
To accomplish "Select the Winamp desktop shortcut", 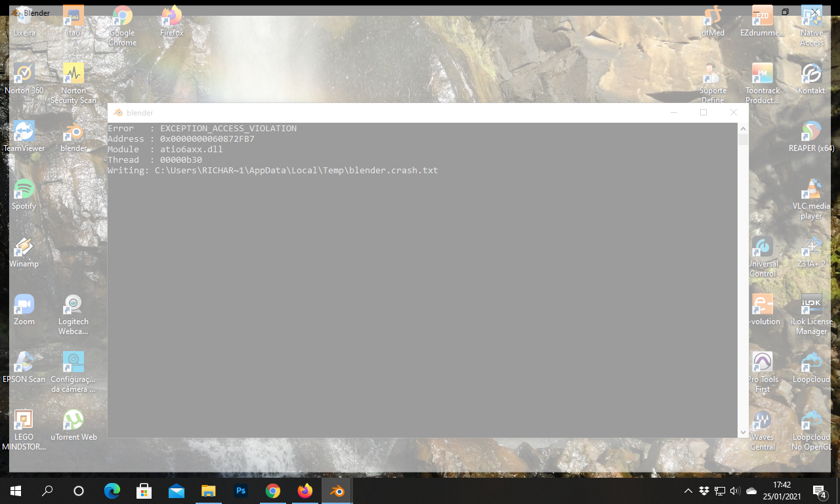I will click(x=24, y=252).
